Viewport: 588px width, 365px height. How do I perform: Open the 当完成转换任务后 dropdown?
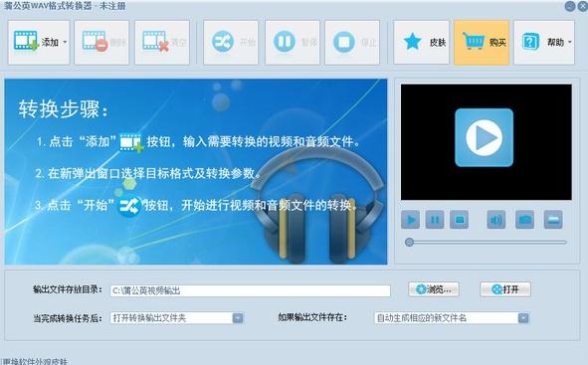point(177,318)
